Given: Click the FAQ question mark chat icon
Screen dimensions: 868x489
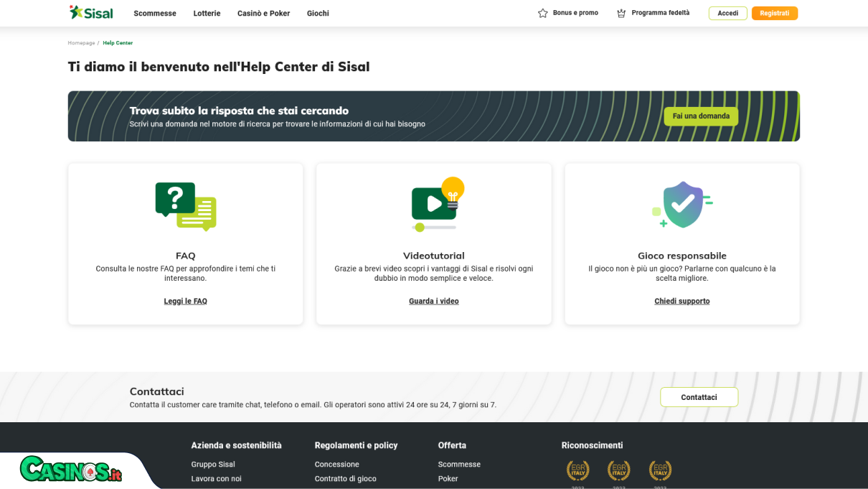Looking at the screenshot, I should pos(186,206).
